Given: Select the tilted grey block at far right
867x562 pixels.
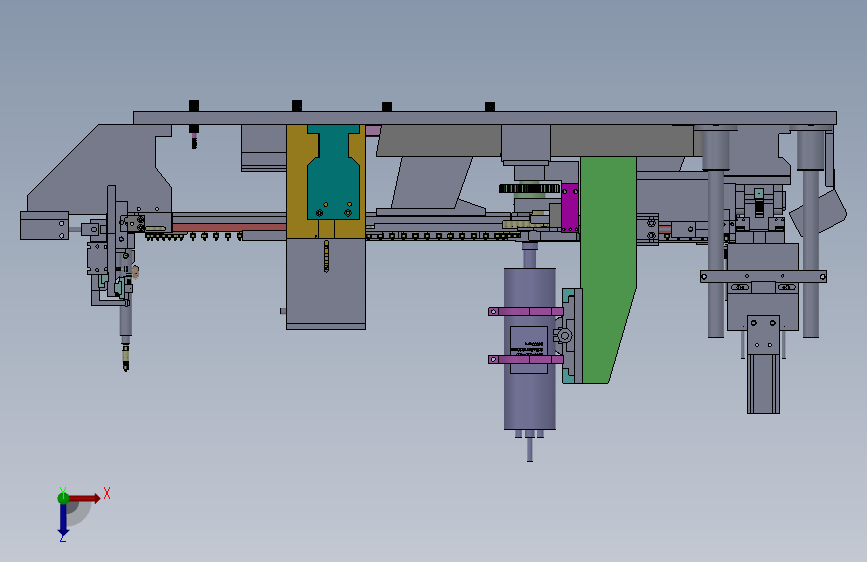Looking at the screenshot, I should click(x=818, y=212).
